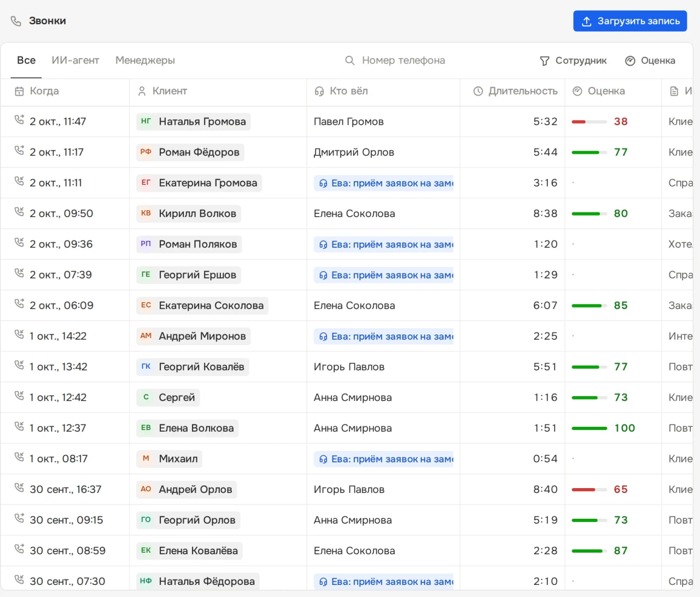The height and width of the screenshot is (597, 700).
Task: Open the Оценка filter dropdown
Action: 650,61
